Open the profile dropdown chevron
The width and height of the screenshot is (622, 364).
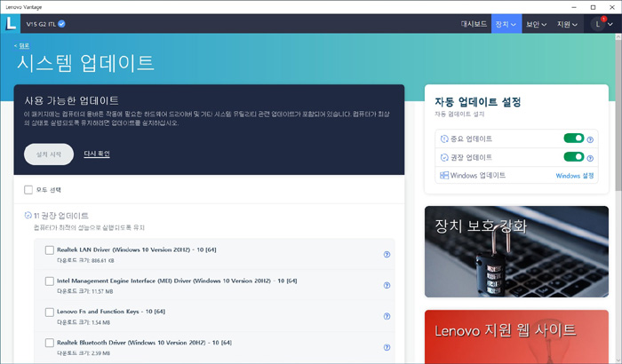pos(610,25)
